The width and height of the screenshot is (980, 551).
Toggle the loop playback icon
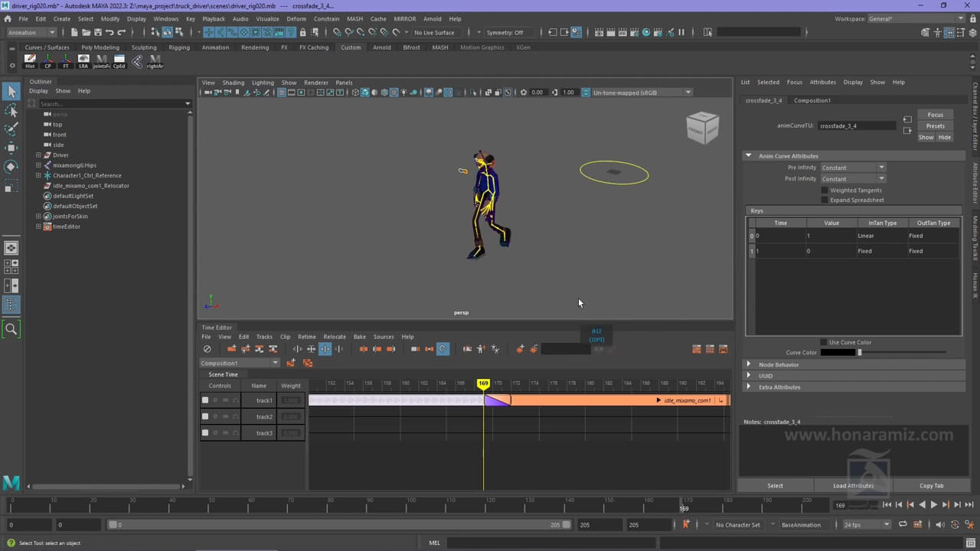click(x=903, y=524)
